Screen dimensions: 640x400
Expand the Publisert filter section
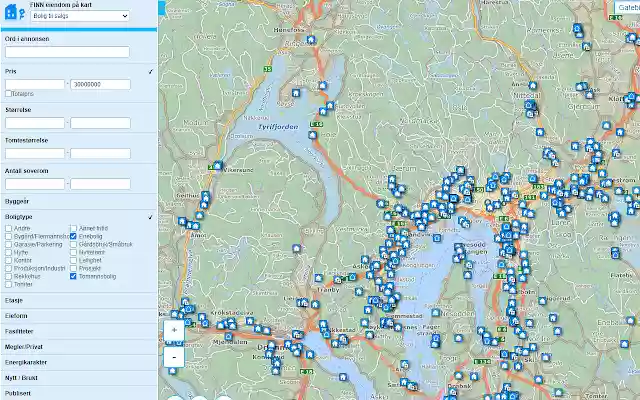(x=79, y=393)
